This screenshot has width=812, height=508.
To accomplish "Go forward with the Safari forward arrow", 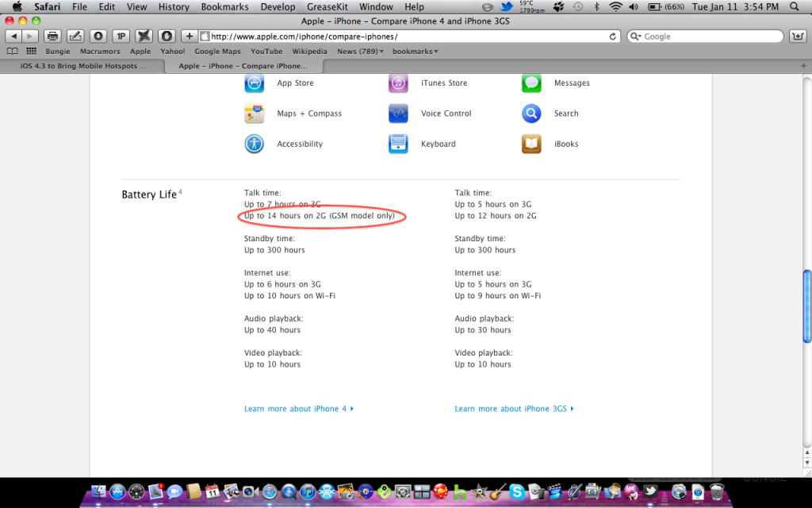I will [30, 37].
